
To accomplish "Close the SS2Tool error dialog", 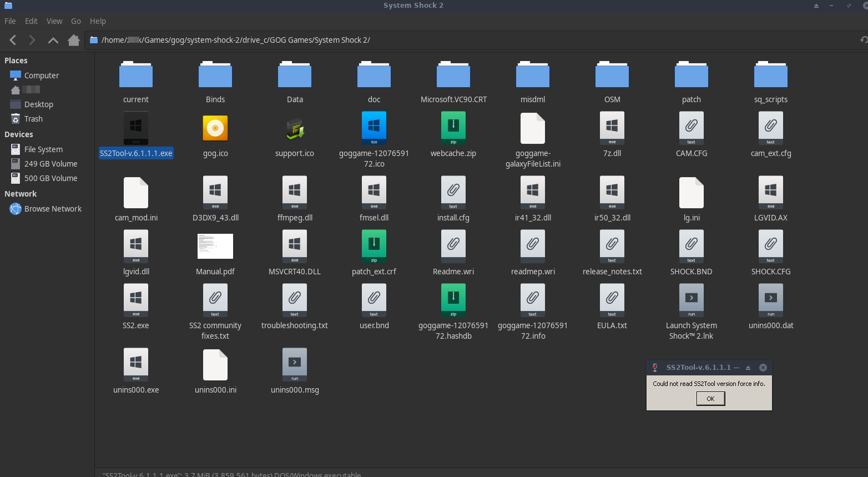I will pyautogui.click(x=763, y=368).
